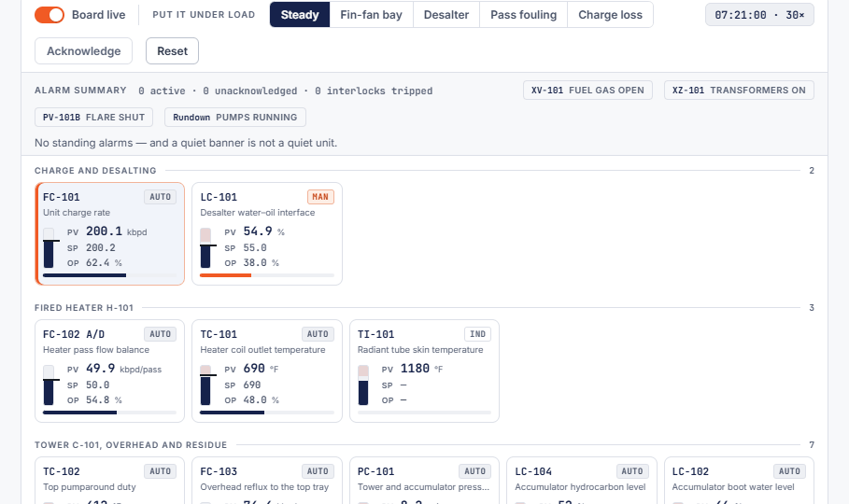Click the AUTO mode badge on FC-101
The height and width of the screenshot is (504, 849).
coord(161,197)
